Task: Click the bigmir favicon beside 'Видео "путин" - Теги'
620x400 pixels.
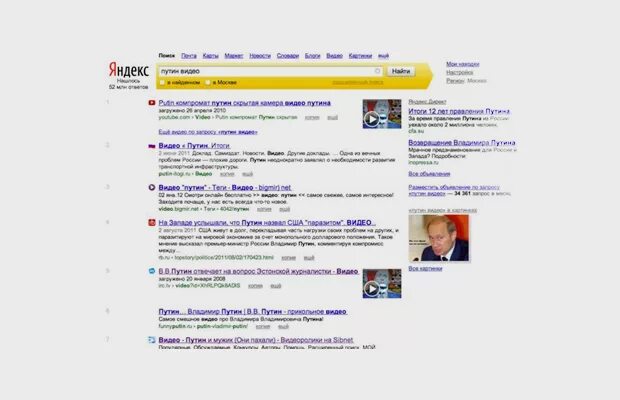Action: 152,187
